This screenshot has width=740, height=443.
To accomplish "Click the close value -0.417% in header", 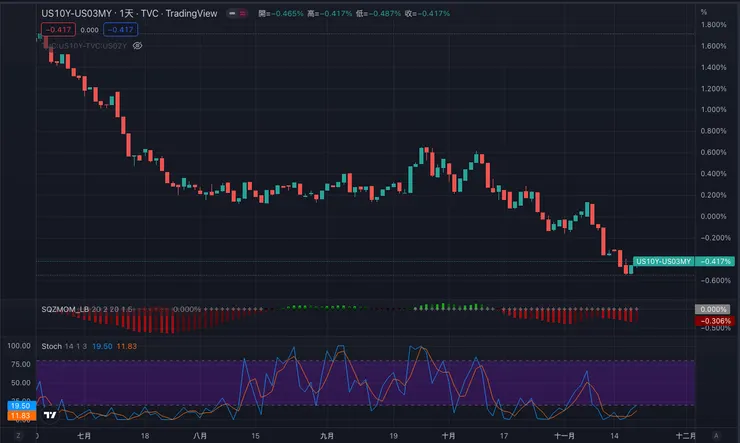I will click(433, 14).
